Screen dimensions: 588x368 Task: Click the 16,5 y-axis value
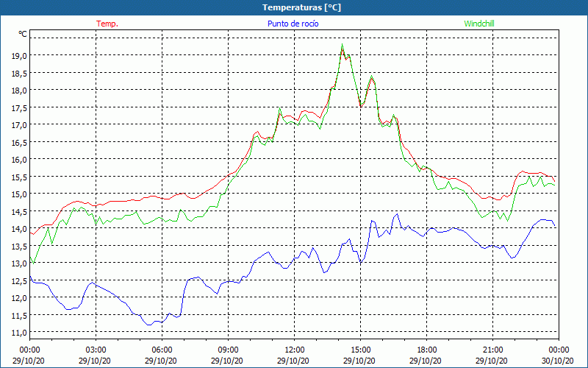pyautogui.click(x=19, y=142)
